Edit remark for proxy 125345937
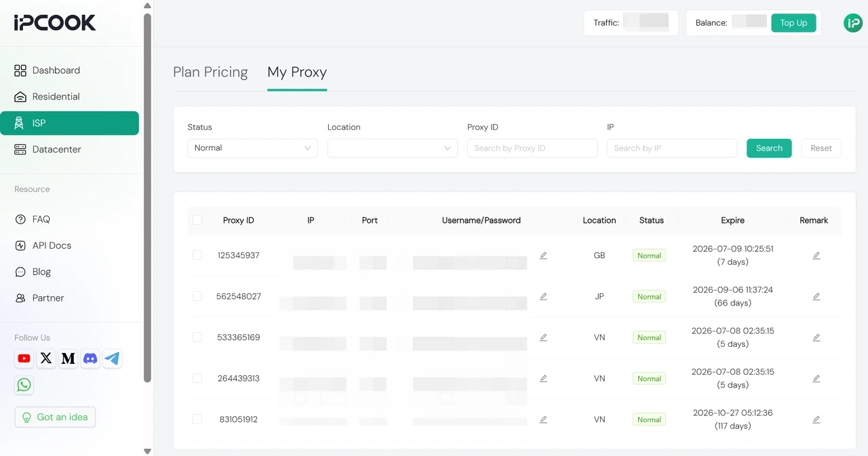 (816, 255)
